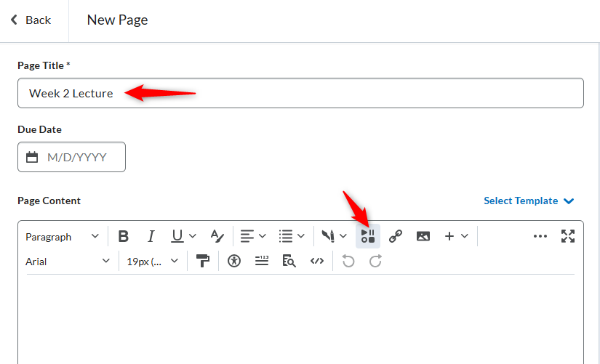Click the Redo icon
600x364 pixels.
click(x=375, y=262)
